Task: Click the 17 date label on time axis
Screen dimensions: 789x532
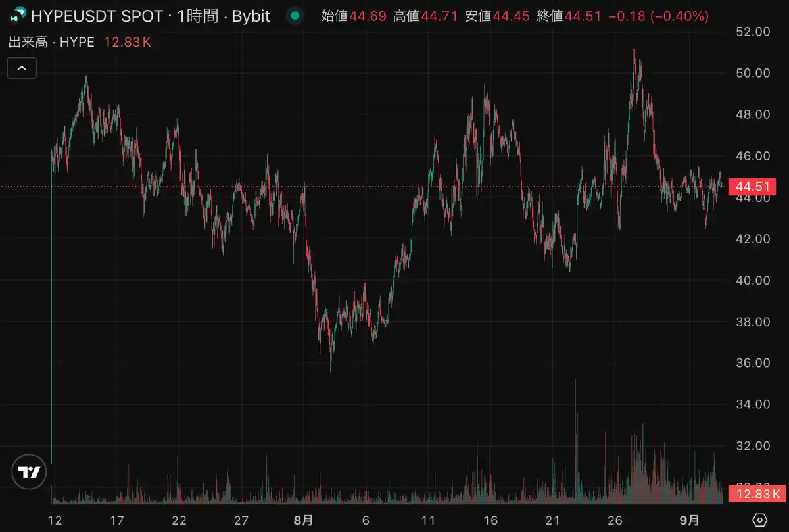Action: coord(117,520)
